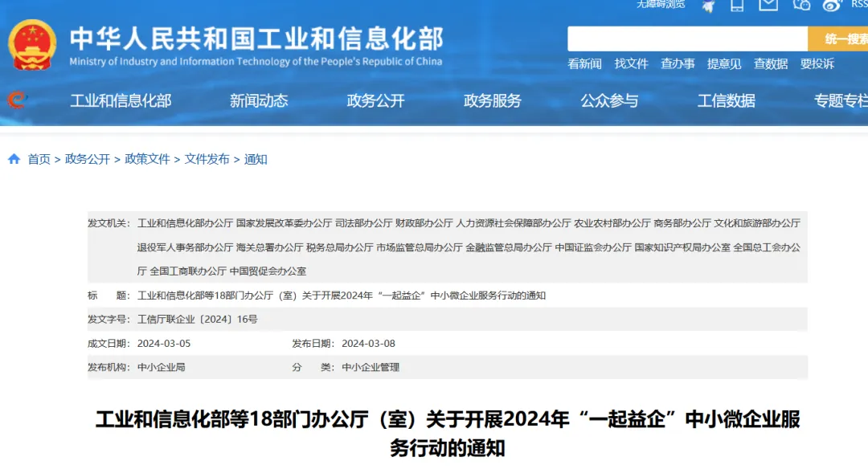Viewport: 868px width, 473px height.
Task: Focus the site search input box
Action: (687, 39)
